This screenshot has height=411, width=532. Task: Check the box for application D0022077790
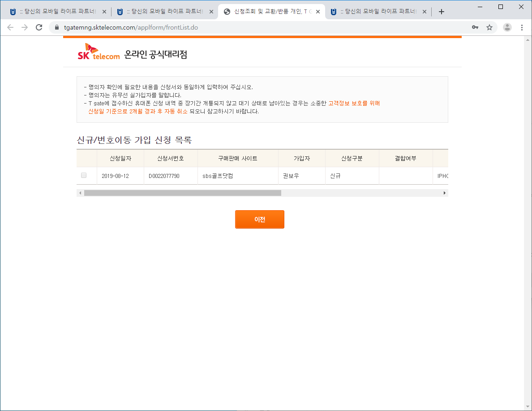[84, 175]
